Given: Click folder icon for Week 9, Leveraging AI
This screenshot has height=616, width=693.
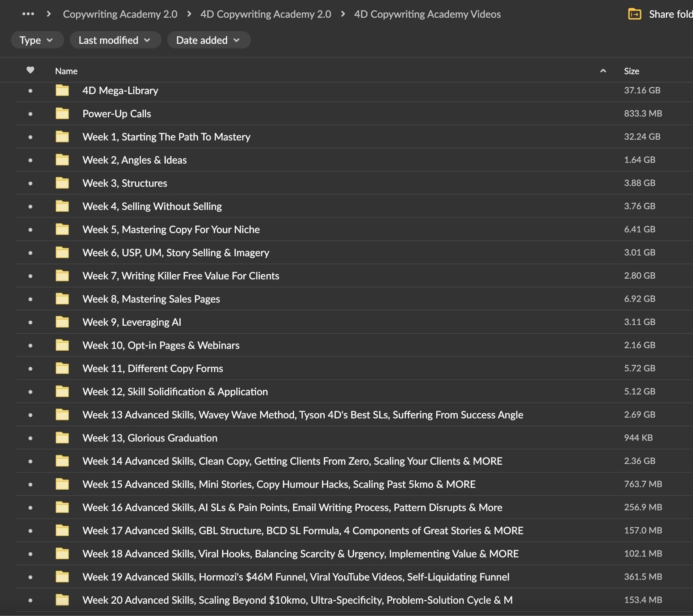Looking at the screenshot, I should click(62, 322).
